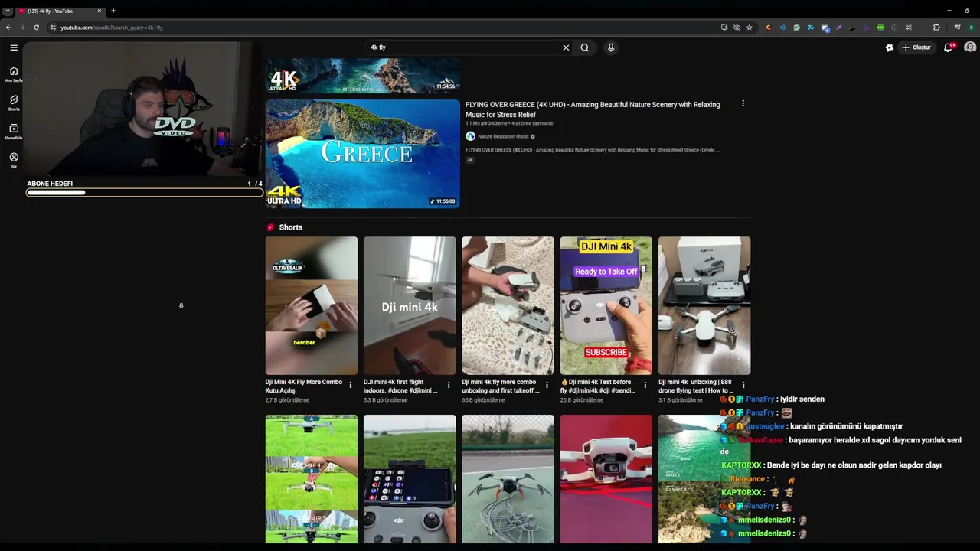This screenshot has width=980, height=551.
Task: Open DJI mini 4k first flight indoors title
Action: (401, 386)
